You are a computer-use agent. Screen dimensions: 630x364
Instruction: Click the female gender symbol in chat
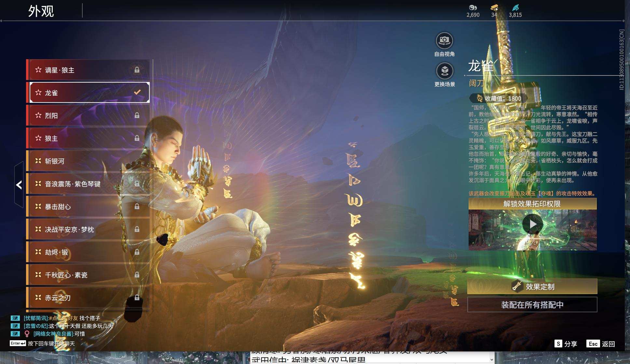(x=27, y=334)
